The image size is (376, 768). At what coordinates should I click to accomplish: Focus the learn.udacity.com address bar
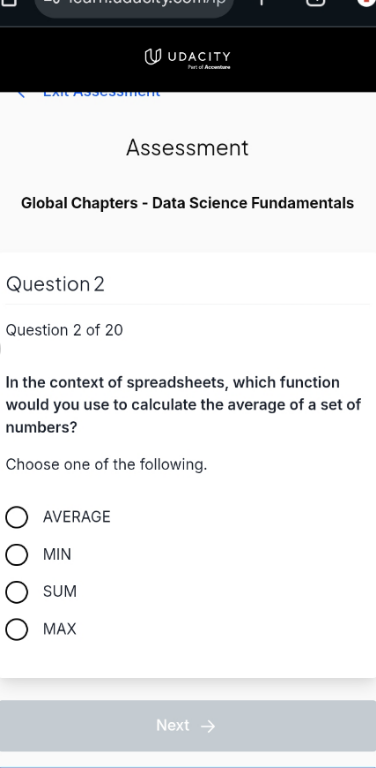pyautogui.click(x=134, y=4)
